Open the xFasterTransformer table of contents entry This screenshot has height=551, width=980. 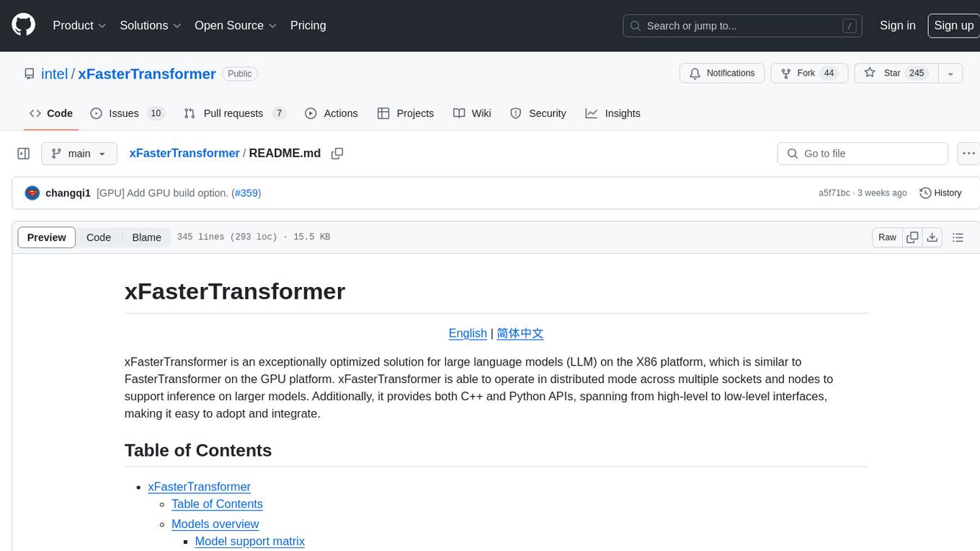click(200, 487)
